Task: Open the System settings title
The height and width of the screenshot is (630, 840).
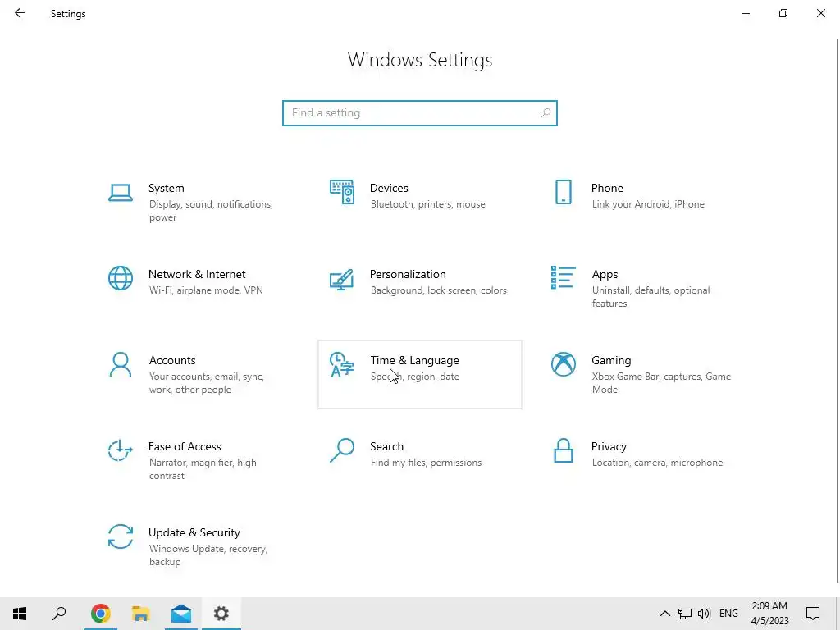Action: 166,188
